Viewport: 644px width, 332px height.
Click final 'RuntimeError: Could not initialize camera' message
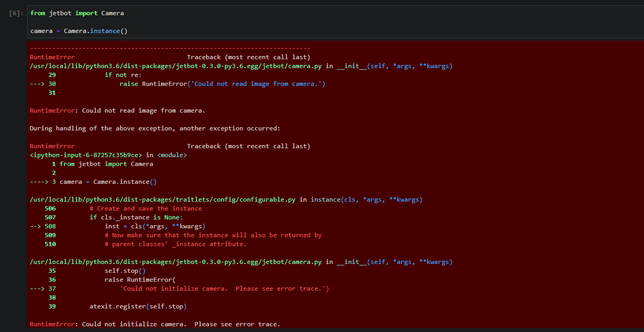(x=155, y=324)
